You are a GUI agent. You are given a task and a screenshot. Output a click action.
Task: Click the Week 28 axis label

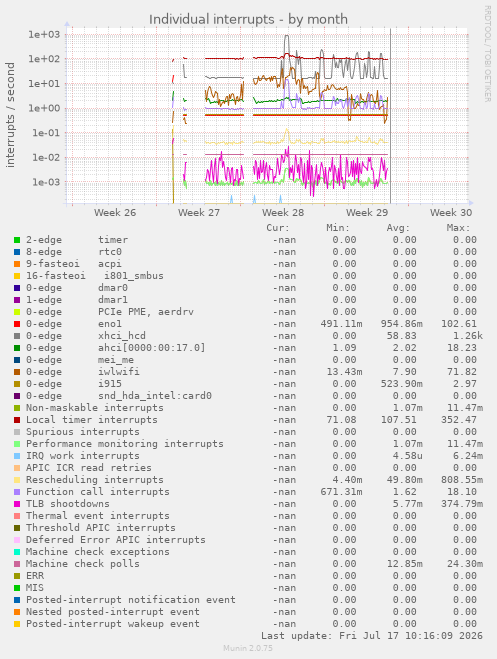pos(283,213)
